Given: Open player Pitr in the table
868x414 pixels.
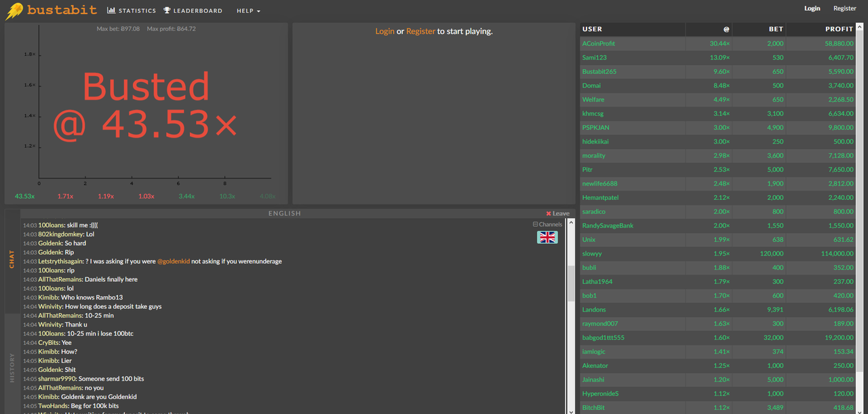Looking at the screenshot, I should pyautogui.click(x=587, y=169).
